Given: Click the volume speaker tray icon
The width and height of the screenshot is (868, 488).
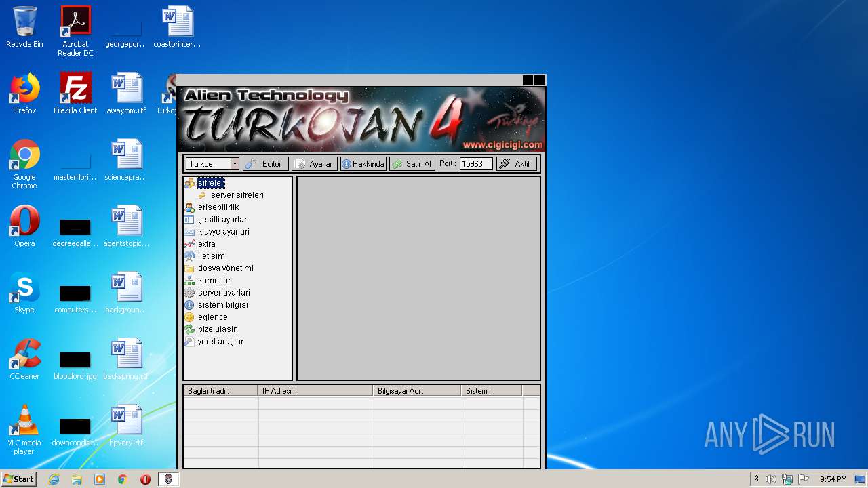Looking at the screenshot, I should (771, 479).
